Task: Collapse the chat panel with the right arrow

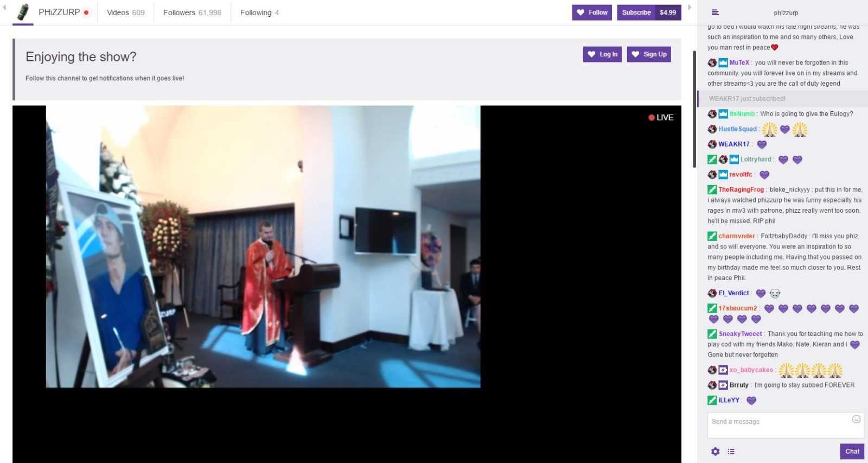Action: click(x=690, y=8)
